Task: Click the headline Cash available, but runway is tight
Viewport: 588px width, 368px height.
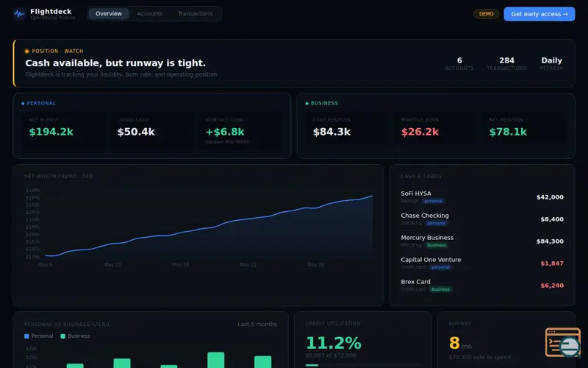Action: 115,63
